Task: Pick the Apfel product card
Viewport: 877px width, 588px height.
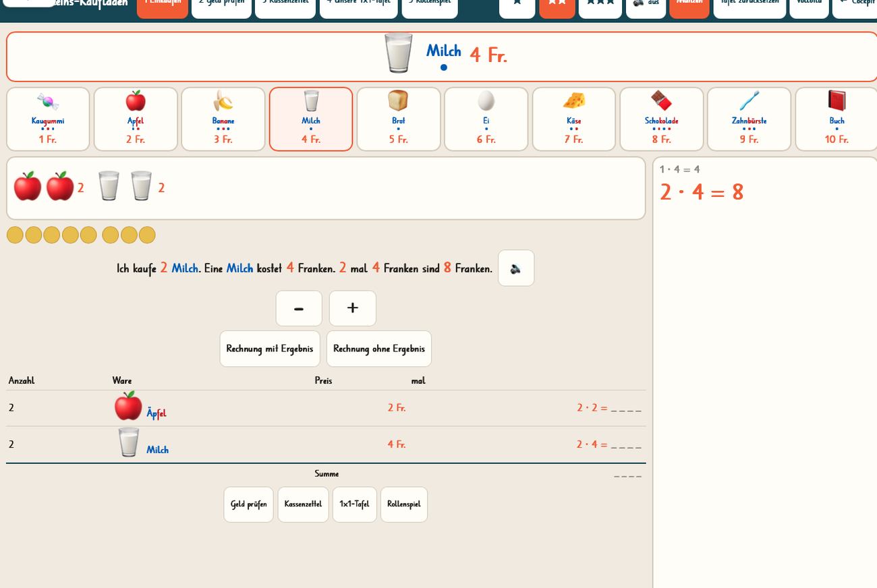Action: click(x=136, y=119)
